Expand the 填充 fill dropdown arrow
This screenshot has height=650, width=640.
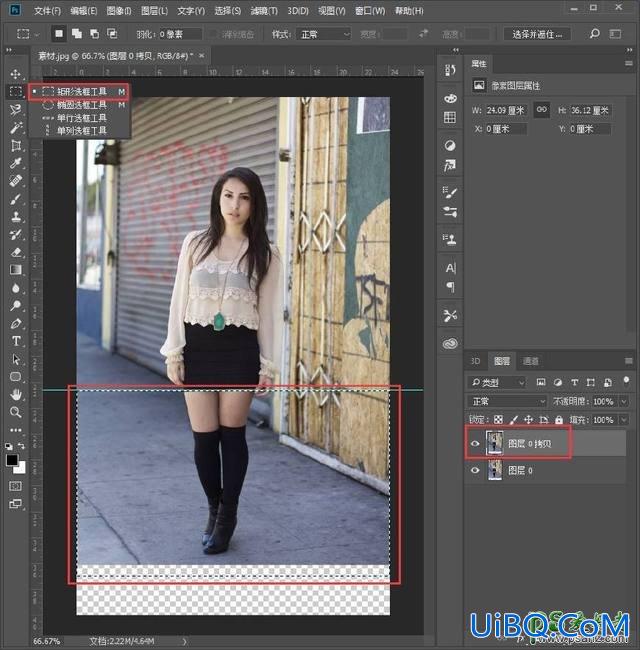(x=624, y=420)
